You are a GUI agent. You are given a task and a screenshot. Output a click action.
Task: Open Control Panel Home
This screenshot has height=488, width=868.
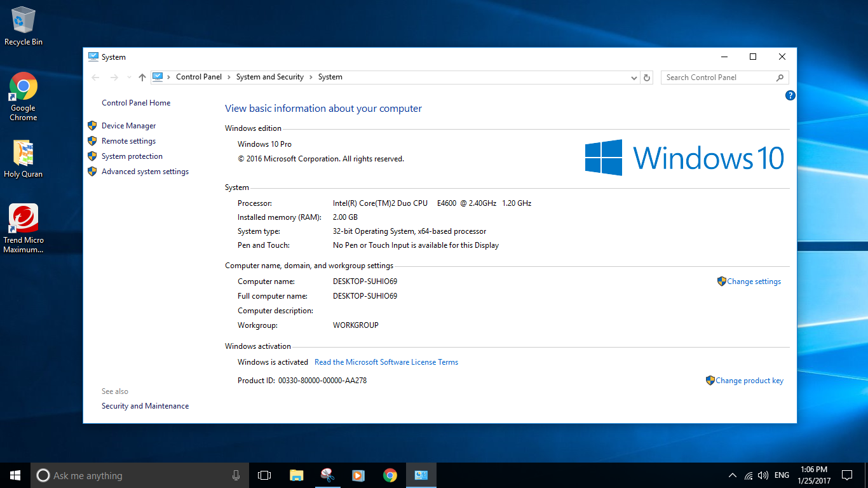pyautogui.click(x=136, y=103)
